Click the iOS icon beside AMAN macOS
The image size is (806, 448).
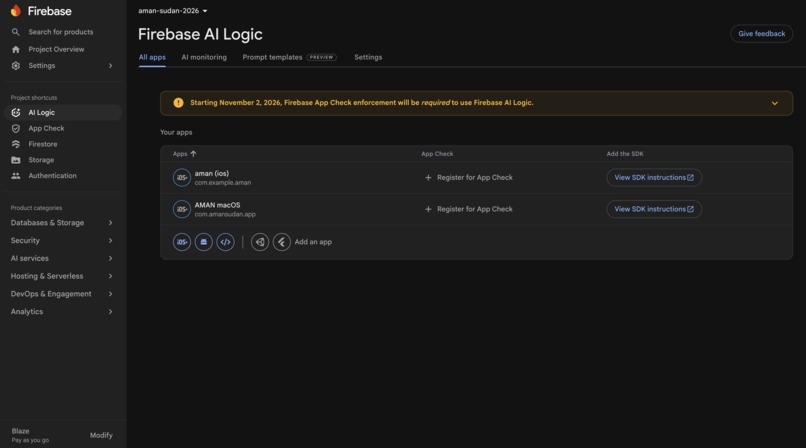[181, 209]
